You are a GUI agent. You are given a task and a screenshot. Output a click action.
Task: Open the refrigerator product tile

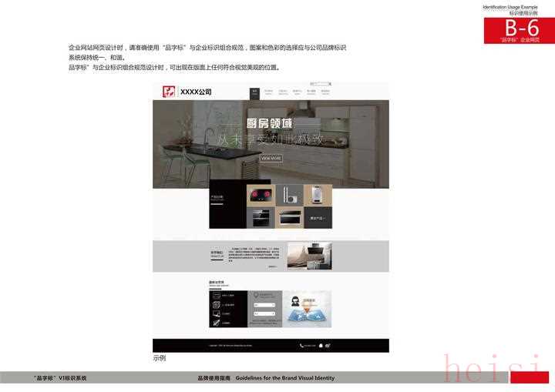coord(289,195)
